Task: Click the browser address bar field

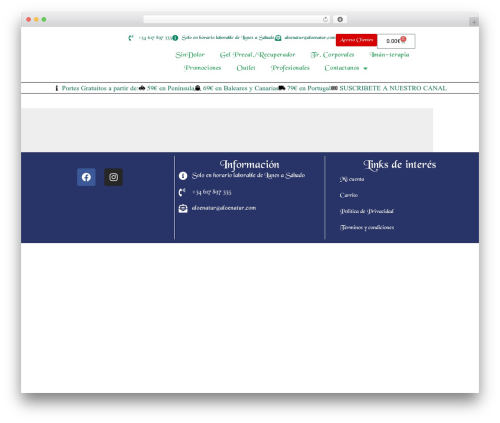Action: [x=237, y=20]
